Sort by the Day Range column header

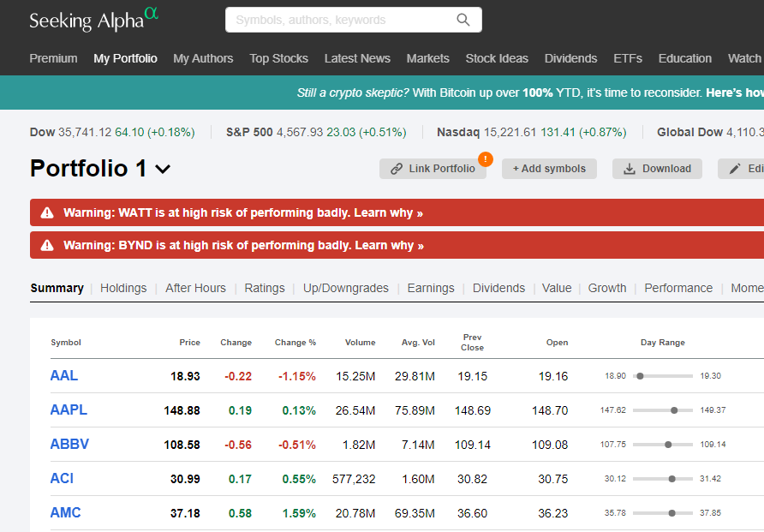[x=663, y=343]
